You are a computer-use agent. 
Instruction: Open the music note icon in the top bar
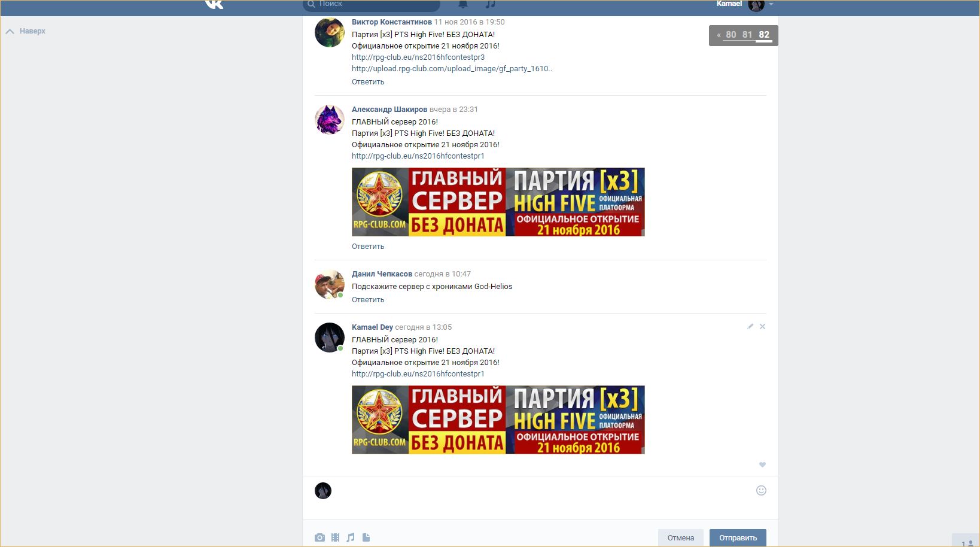pos(491,4)
